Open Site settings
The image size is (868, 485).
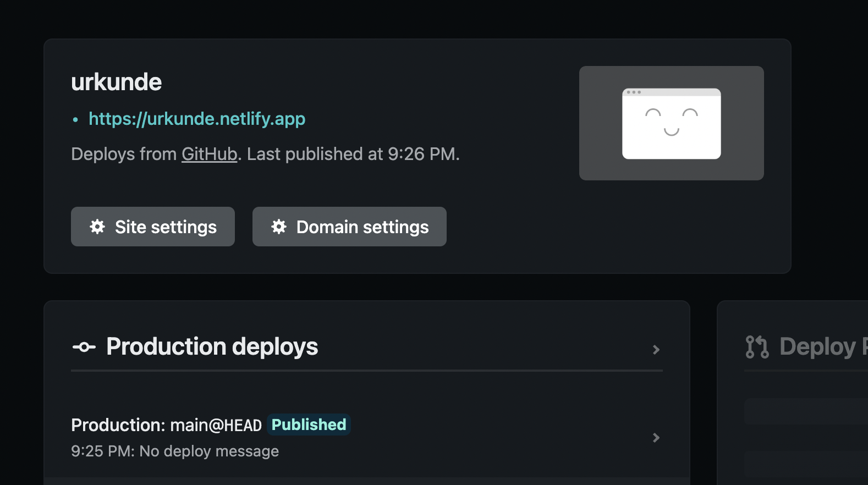tap(153, 227)
